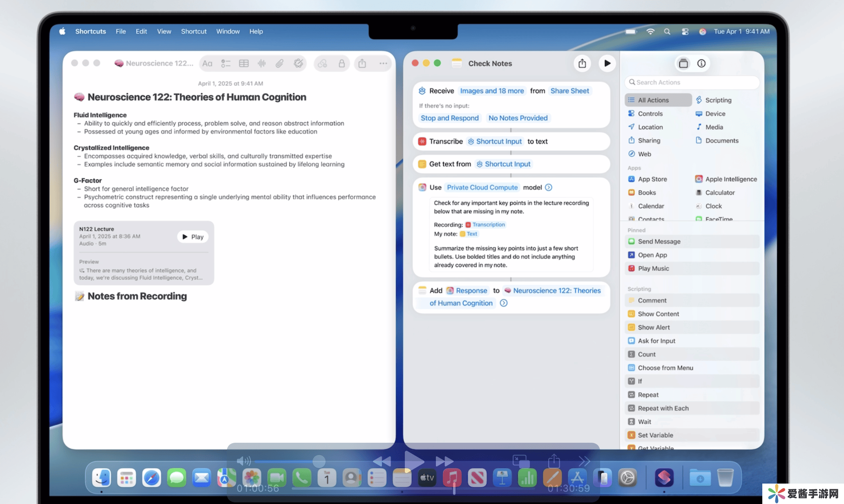Click the audio recording waveform icon
This screenshot has width=844, height=504.
tap(262, 63)
